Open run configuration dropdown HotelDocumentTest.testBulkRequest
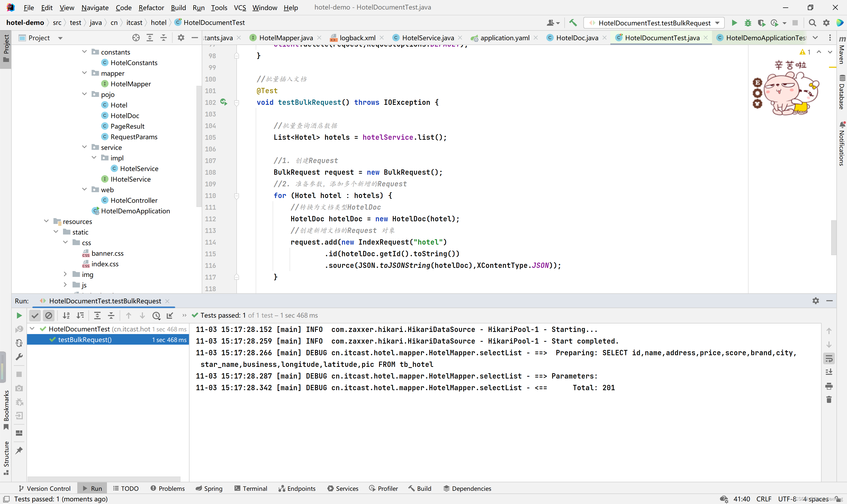Screen dimensions: 847x504 point(654,23)
